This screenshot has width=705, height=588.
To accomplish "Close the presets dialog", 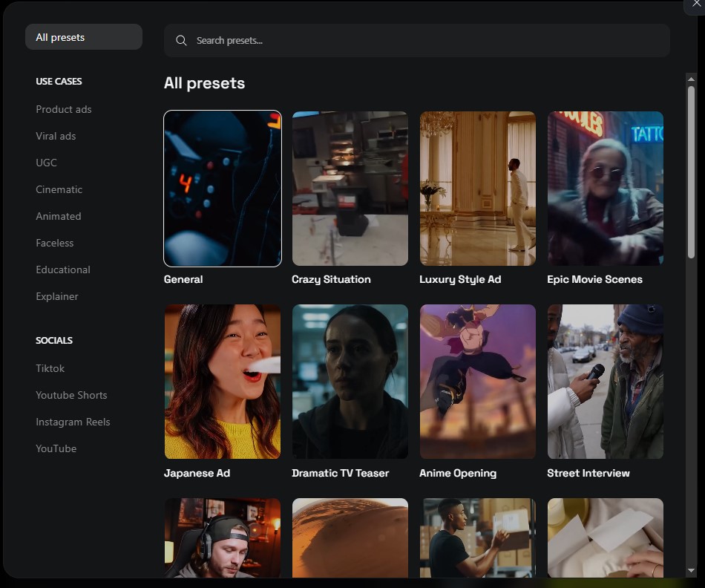I will click(x=695, y=4).
